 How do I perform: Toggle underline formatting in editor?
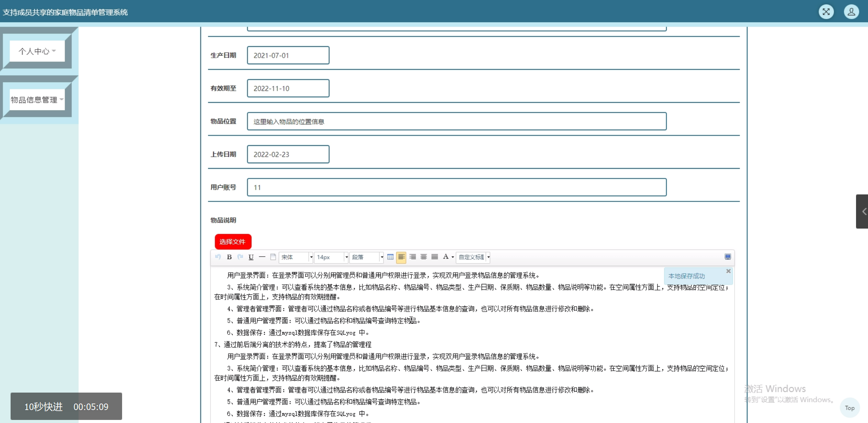point(251,257)
